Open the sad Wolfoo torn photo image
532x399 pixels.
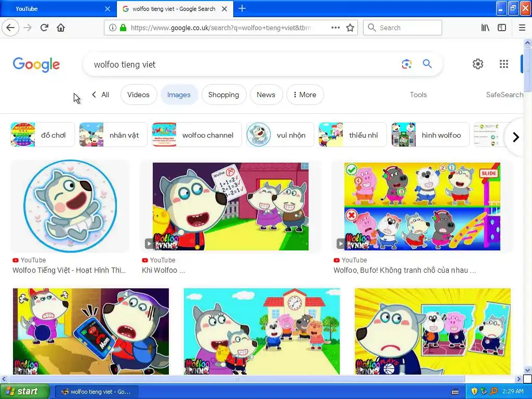[x=433, y=331]
